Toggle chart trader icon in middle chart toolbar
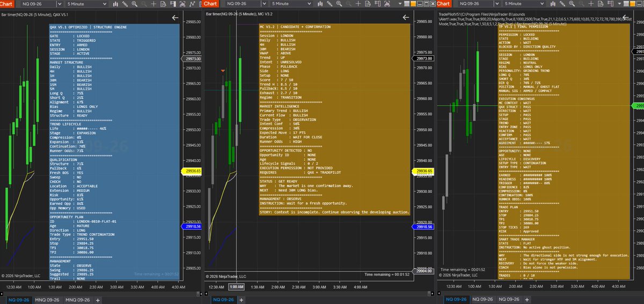 [377, 4]
